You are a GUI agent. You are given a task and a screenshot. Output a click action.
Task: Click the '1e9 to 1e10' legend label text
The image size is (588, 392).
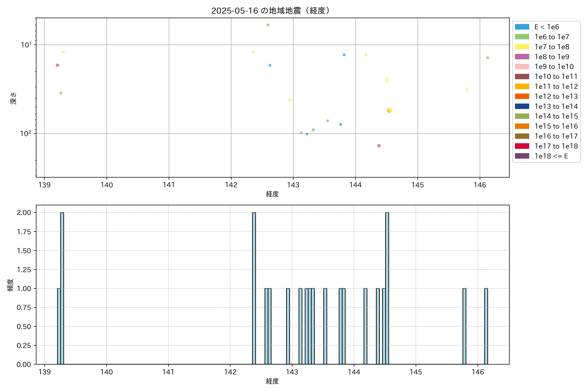pos(554,67)
